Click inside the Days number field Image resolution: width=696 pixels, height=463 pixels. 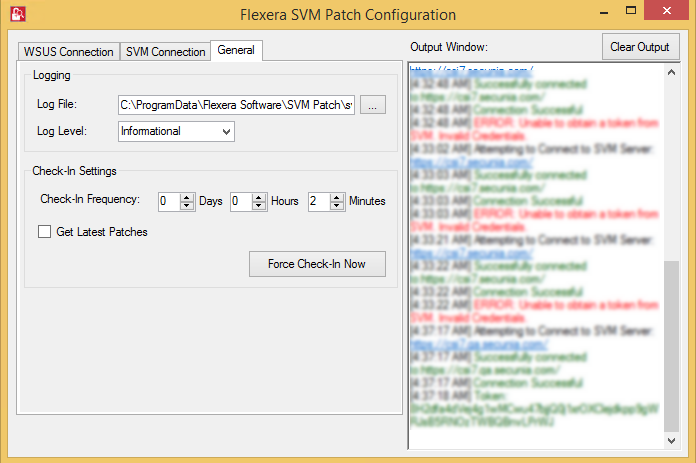tap(170, 202)
